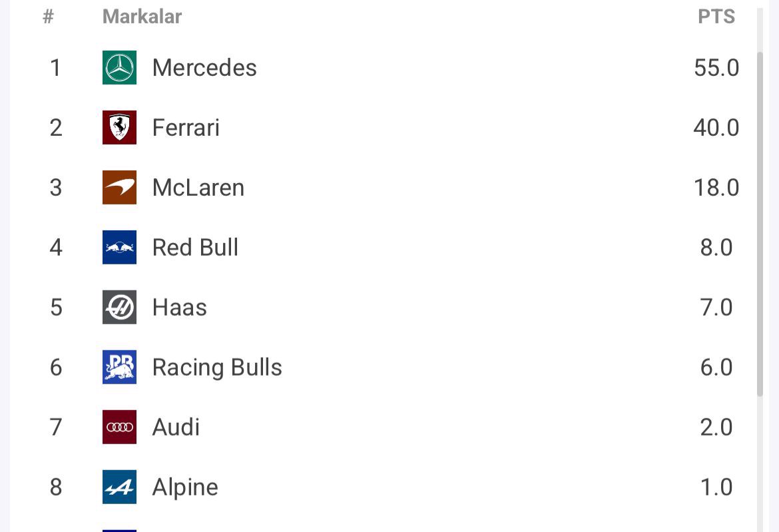The width and height of the screenshot is (779, 532).
Task: Select the McLaren logo icon
Action: coord(119,188)
